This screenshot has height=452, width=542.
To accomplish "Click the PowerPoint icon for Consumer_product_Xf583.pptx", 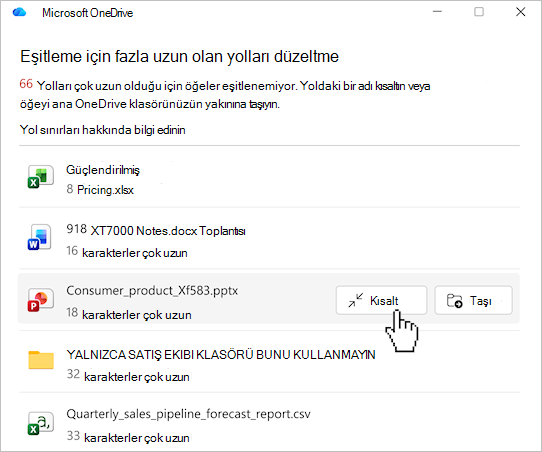I will (x=41, y=299).
